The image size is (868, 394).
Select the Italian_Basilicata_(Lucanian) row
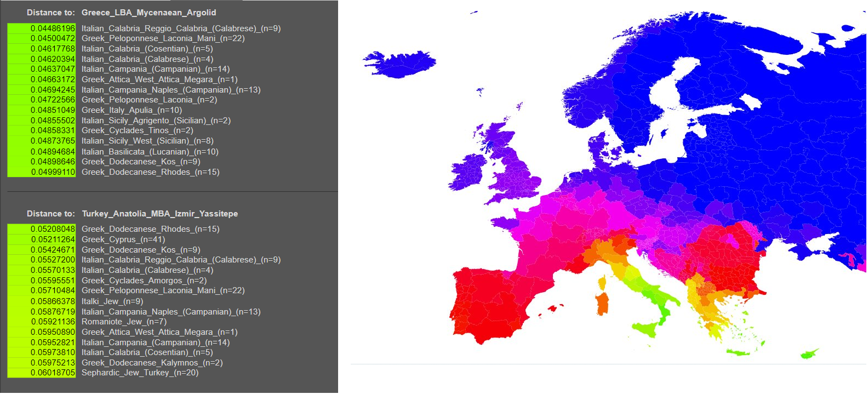pos(150,152)
